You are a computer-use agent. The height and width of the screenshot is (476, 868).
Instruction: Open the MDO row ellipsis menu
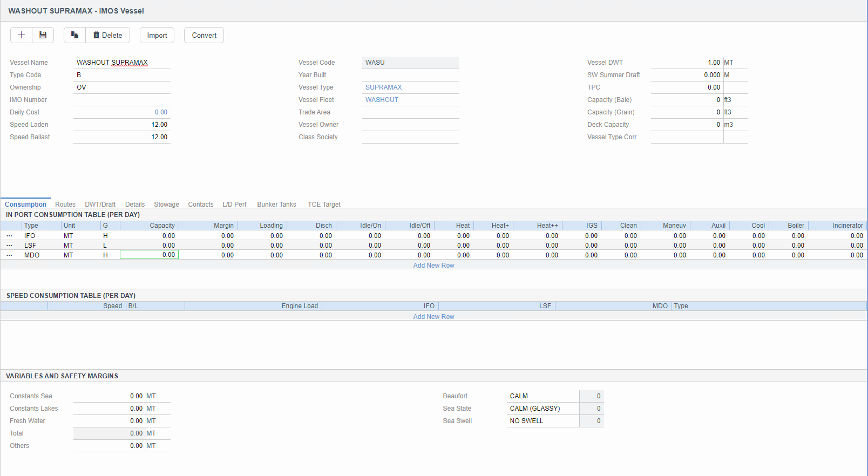(9, 255)
